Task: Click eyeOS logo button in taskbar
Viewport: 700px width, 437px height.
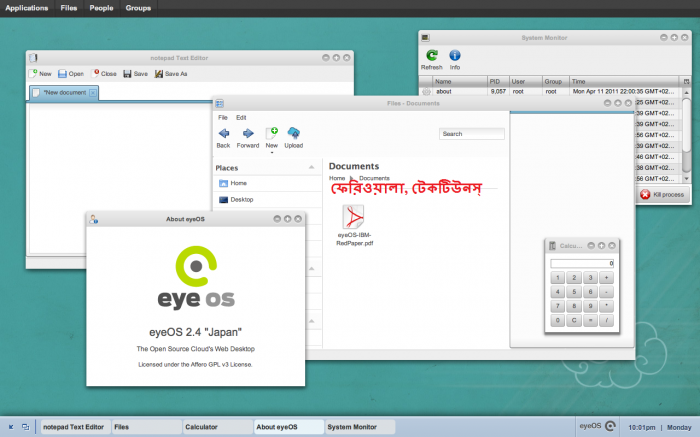Action: [x=597, y=426]
